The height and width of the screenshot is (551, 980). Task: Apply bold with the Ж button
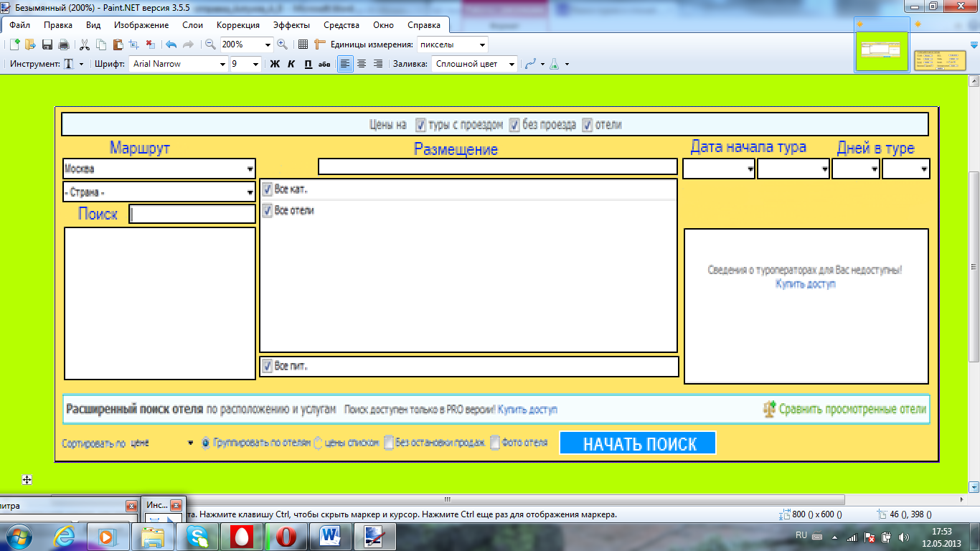click(274, 64)
